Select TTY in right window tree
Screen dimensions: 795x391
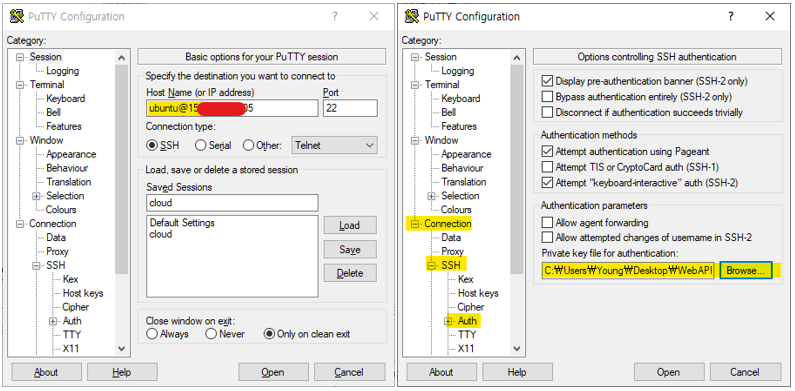pos(467,335)
